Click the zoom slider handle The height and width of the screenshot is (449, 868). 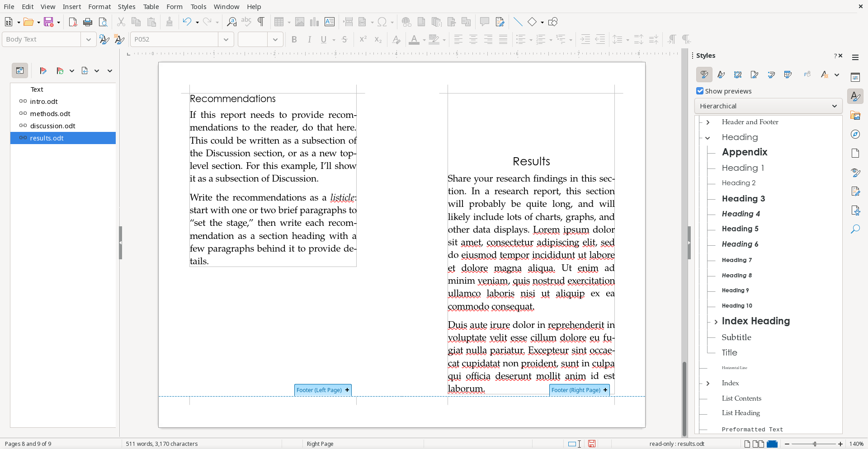point(815,444)
